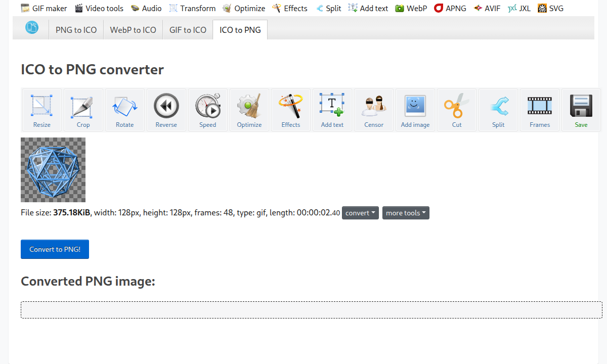This screenshot has width=607, height=364.
Task: Click the blue polyhedron image preview
Action: pos(53,170)
